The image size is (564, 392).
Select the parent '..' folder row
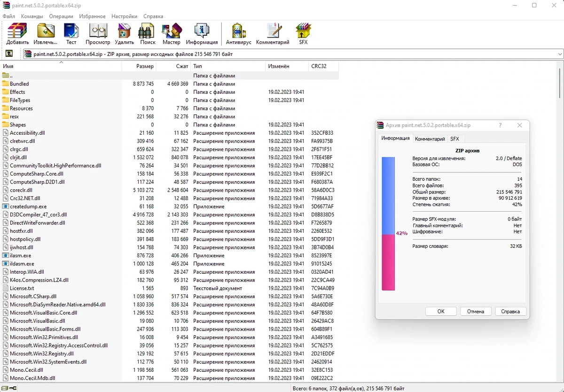tap(169, 76)
